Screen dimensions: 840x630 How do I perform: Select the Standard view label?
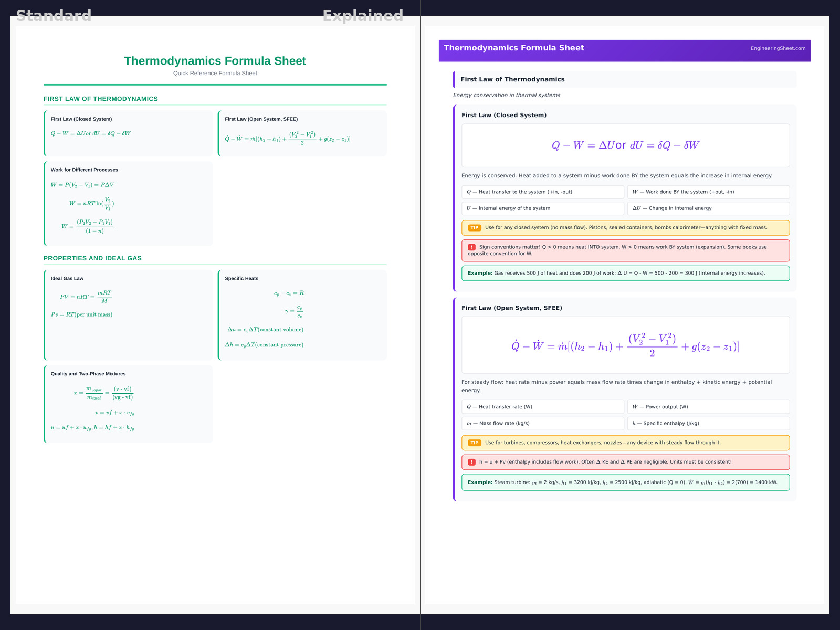pyautogui.click(x=54, y=16)
